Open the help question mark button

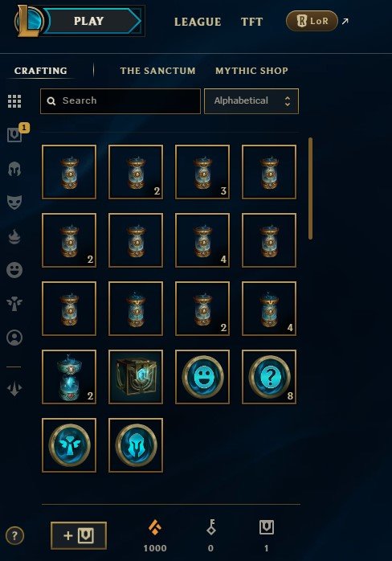14,535
